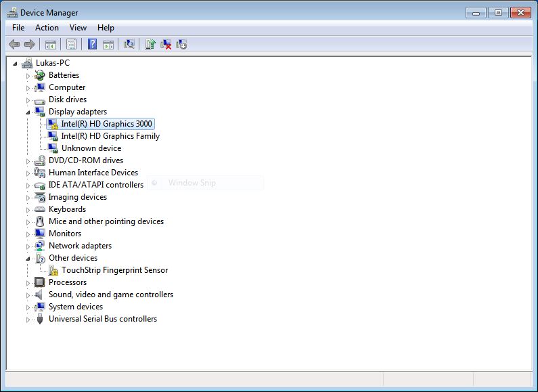Image resolution: width=538 pixels, height=392 pixels.
Task: Select TouchStrip Fingerprint Sensor label
Action: tap(114, 270)
